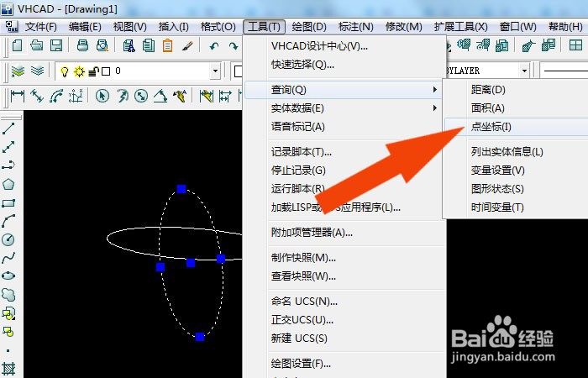
Task: Undo the last action
Action: click(214, 46)
